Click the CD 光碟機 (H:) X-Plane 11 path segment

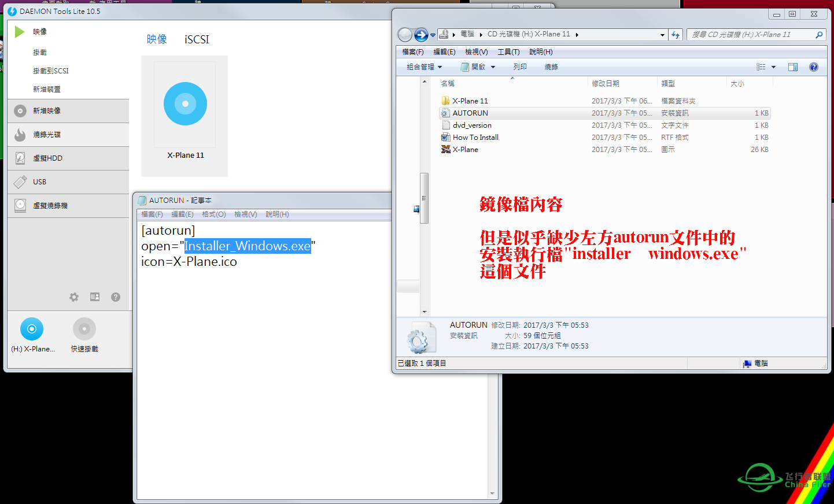coord(529,35)
